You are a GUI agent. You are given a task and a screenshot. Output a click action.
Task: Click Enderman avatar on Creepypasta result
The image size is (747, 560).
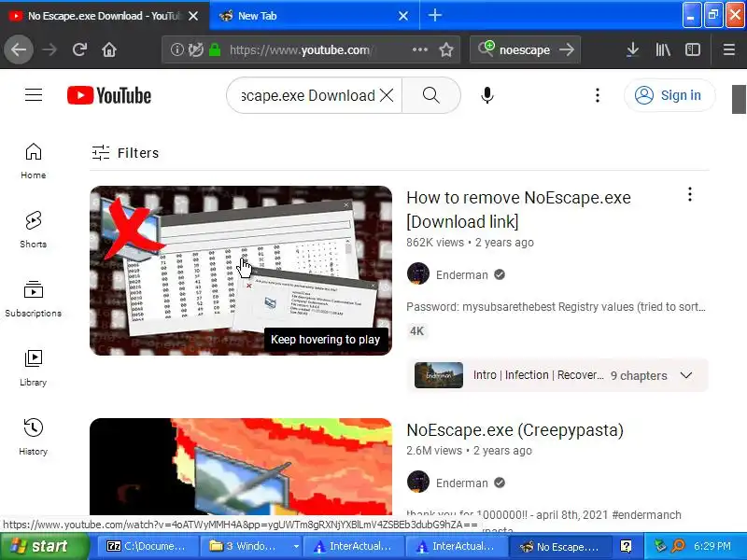tap(417, 482)
